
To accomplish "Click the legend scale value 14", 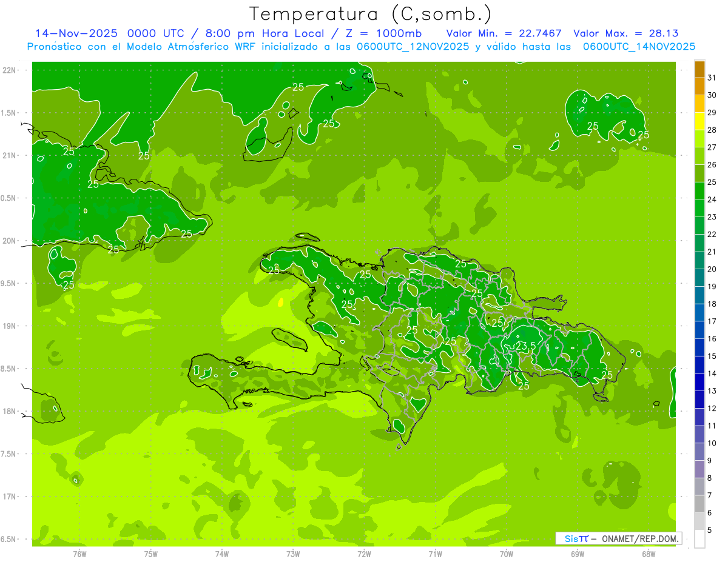I will coord(712,373).
